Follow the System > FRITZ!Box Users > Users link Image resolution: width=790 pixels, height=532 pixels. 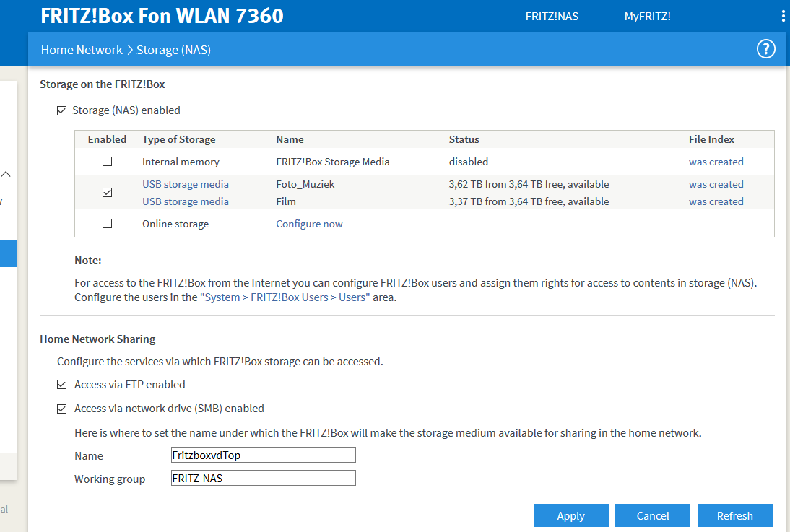(x=285, y=297)
